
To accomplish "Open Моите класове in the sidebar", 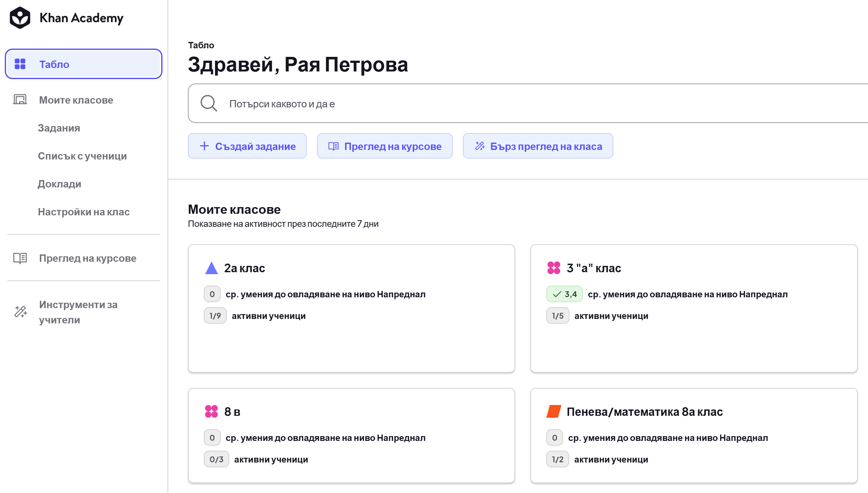I will point(76,100).
